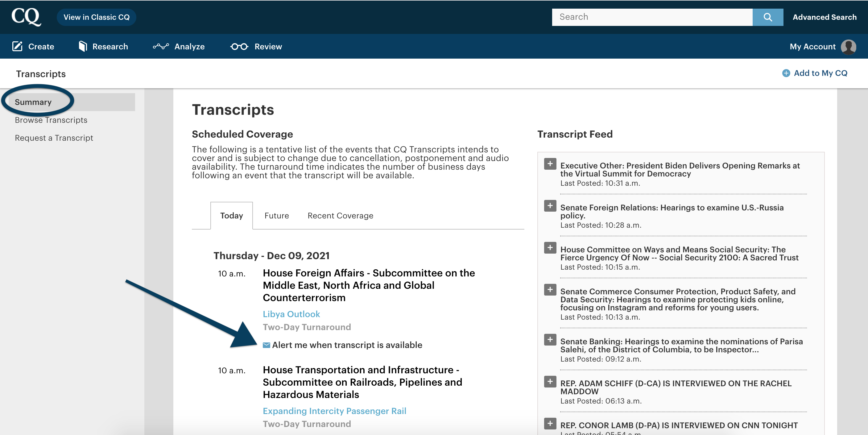This screenshot has width=868, height=435.
Task: Expand Rep. Conor Lamb CNN Tonight item
Action: 550,423
